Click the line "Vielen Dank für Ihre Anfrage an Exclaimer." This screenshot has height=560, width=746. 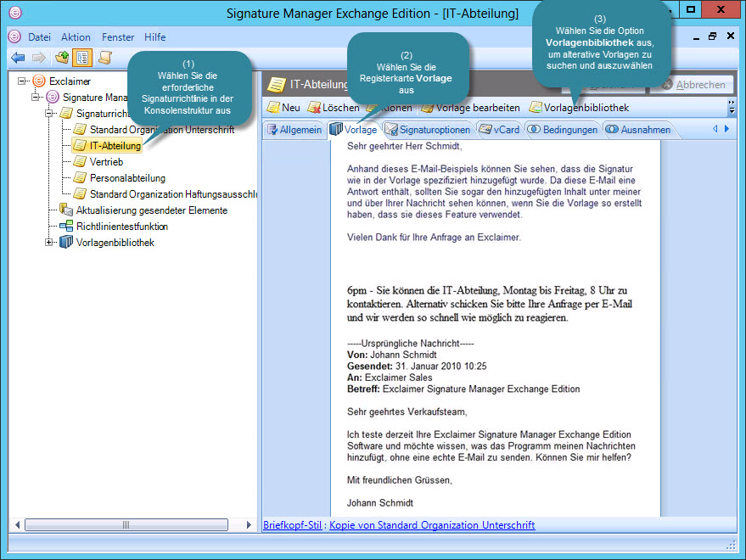pyautogui.click(x=434, y=237)
